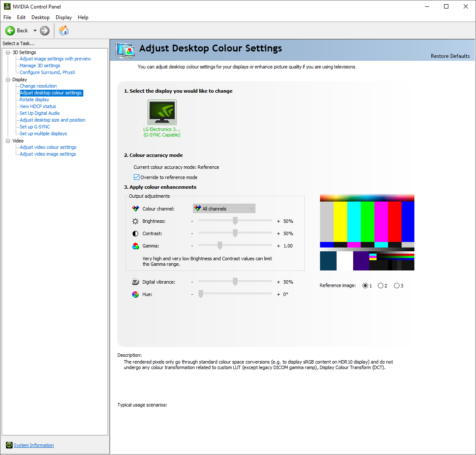Open the Back button history dropdown arrow

click(35, 31)
